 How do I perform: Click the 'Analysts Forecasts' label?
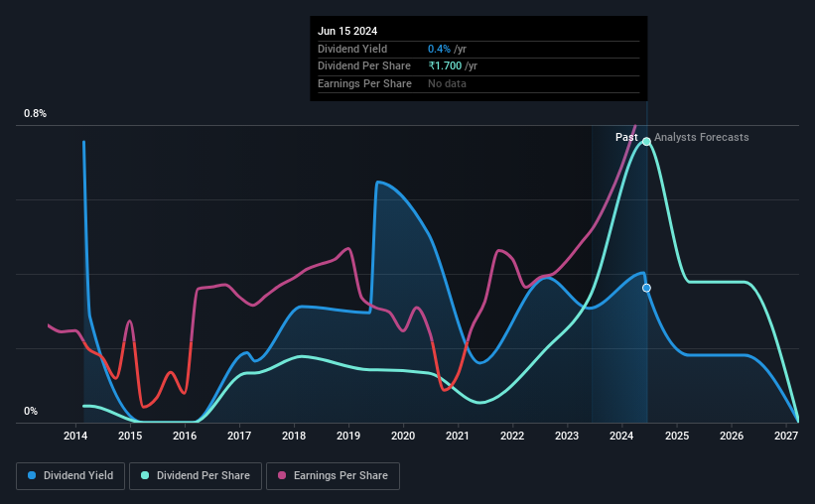click(701, 137)
